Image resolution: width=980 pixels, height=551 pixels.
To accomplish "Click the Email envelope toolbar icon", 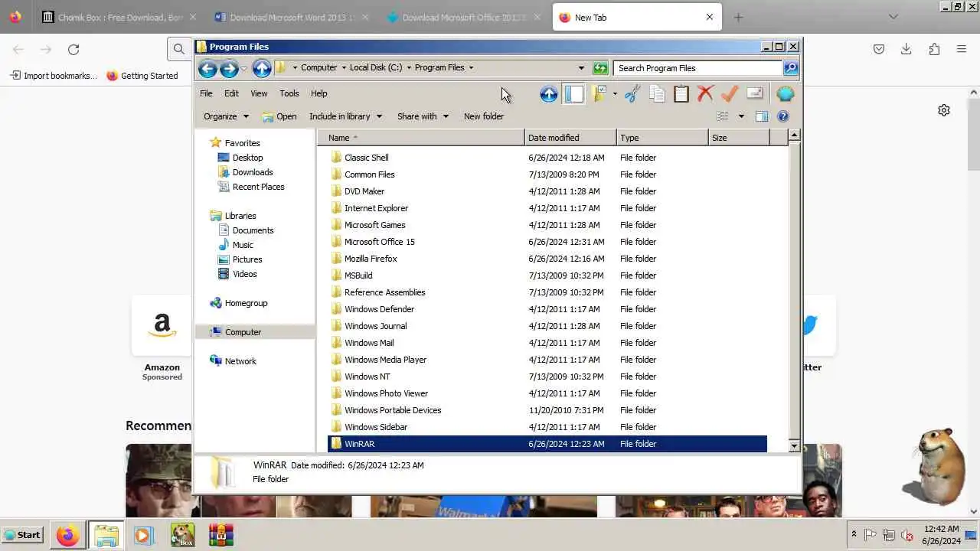I will (x=755, y=93).
